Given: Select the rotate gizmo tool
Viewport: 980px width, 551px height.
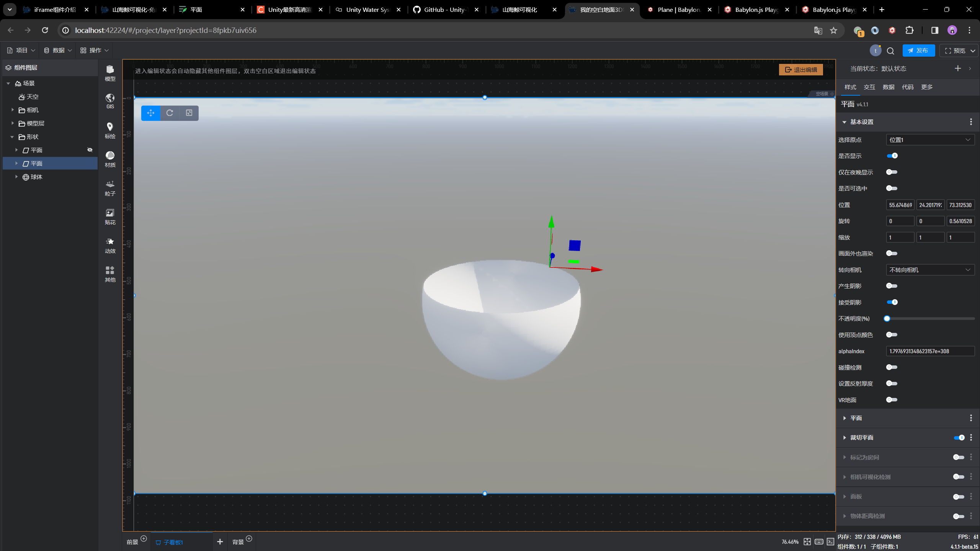Looking at the screenshot, I should coord(170,113).
